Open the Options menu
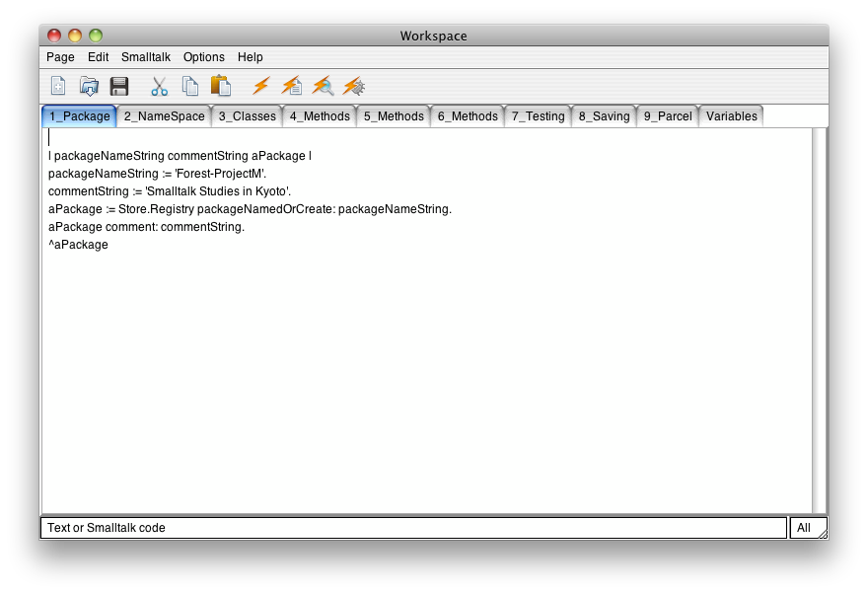868x594 pixels. click(x=204, y=57)
